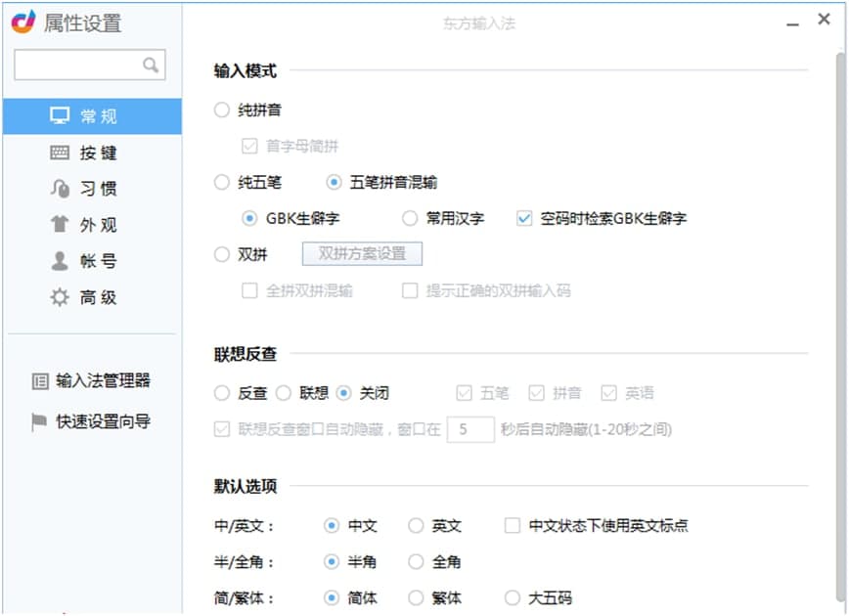This screenshot has width=849, height=616.
Task: Click the mouse icon for 习惯
Action: [60, 189]
